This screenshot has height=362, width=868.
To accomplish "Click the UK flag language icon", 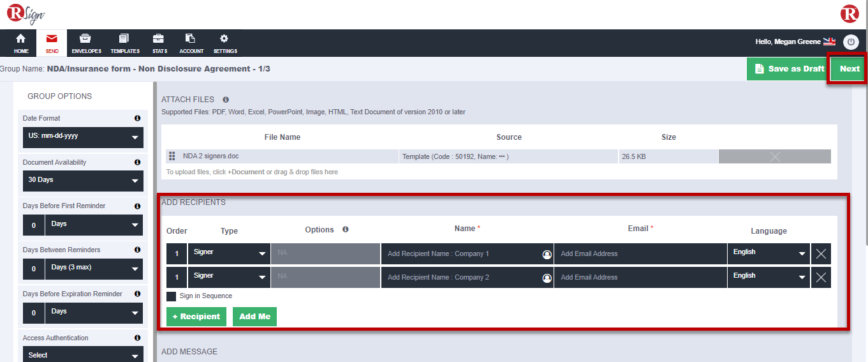I will tap(829, 41).
